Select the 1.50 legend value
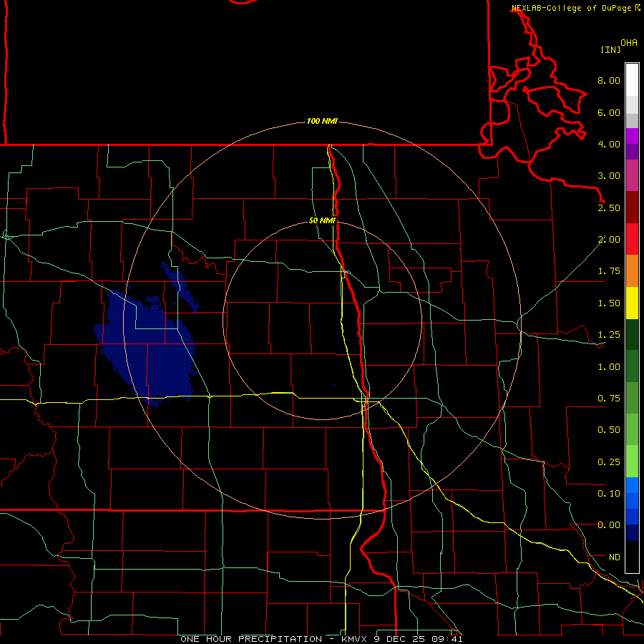This screenshot has width=644, height=644. click(x=609, y=303)
